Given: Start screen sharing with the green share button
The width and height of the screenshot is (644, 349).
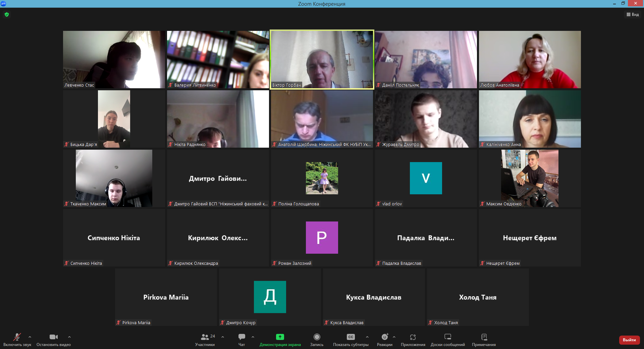Looking at the screenshot, I should pos(280,337).
